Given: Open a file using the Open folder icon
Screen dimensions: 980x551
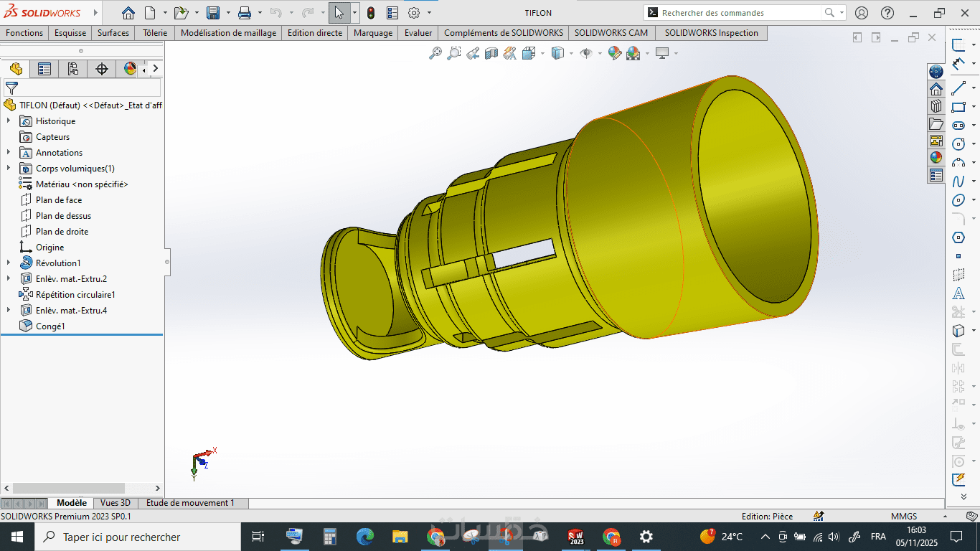Looking at the screenshot, I should pos(181,13).
